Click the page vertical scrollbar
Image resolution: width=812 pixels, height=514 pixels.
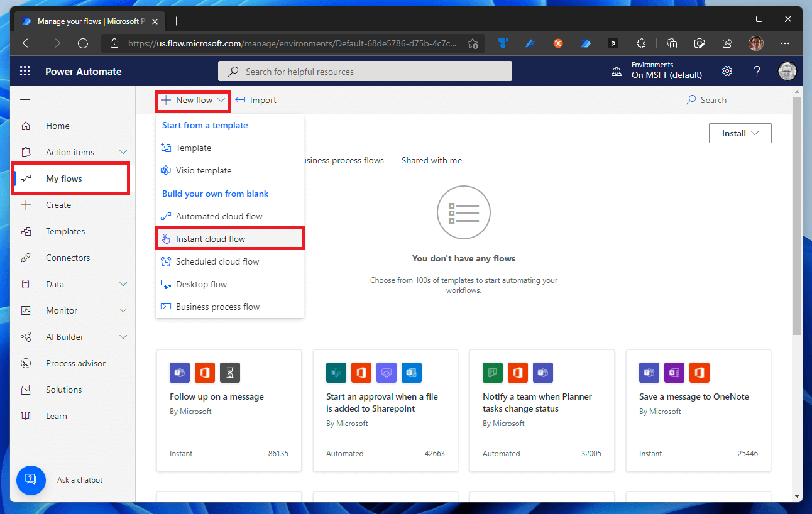[797, 216]
